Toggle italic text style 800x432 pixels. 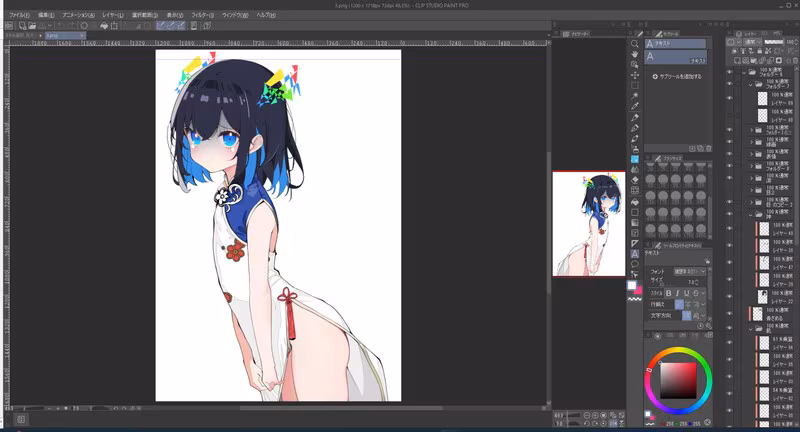pyautogui.click(x=679, y=293)
